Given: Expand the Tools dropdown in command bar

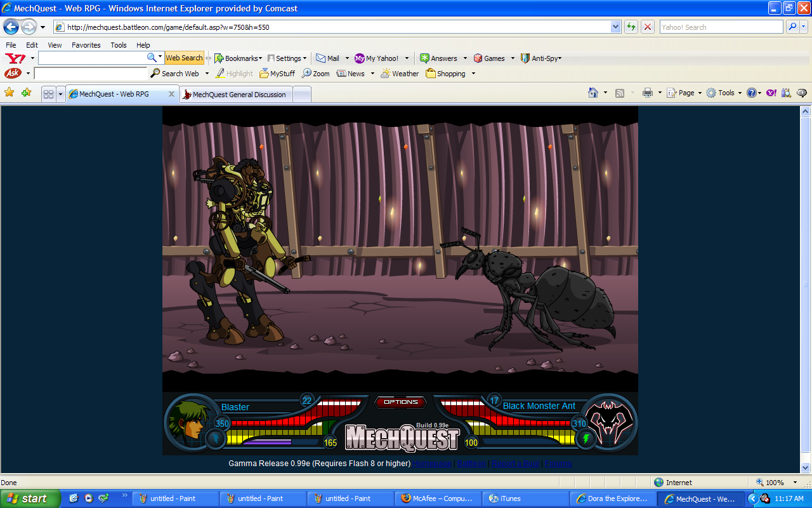Looking at the screenshot, I should (740, 93).
